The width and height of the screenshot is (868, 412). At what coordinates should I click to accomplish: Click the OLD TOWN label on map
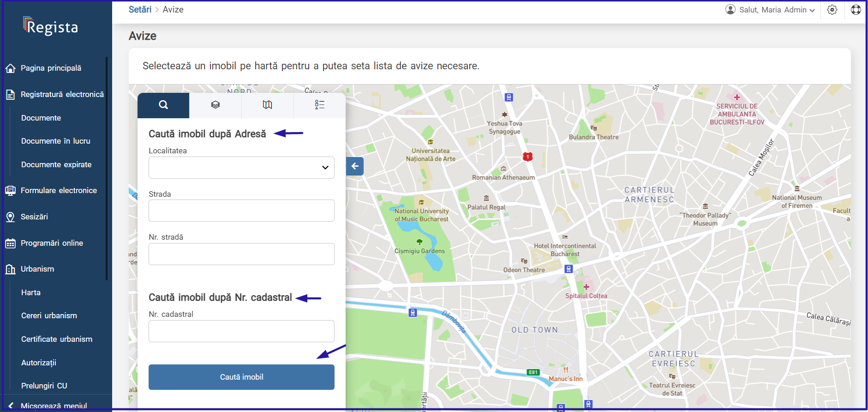coord(534,330)
